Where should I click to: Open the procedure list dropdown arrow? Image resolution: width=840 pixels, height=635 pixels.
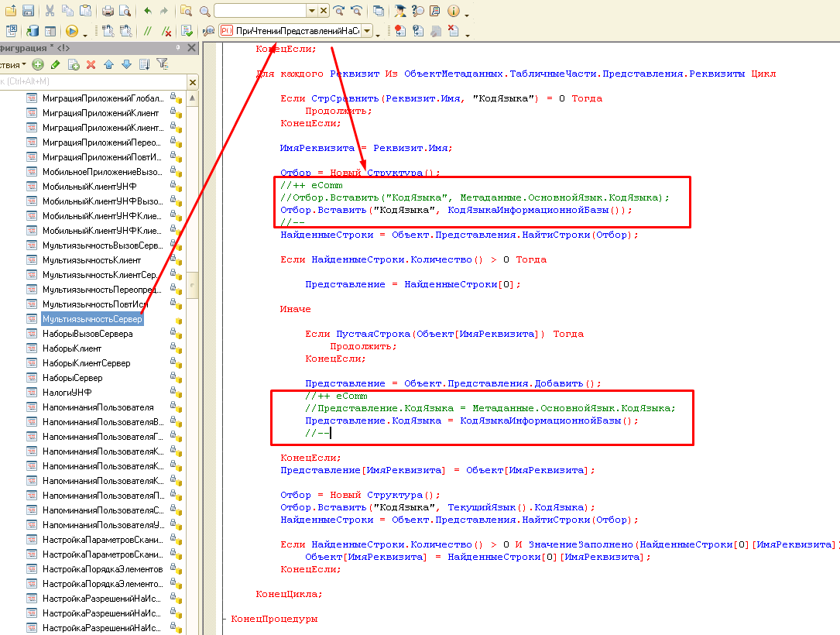click(367, 31)
